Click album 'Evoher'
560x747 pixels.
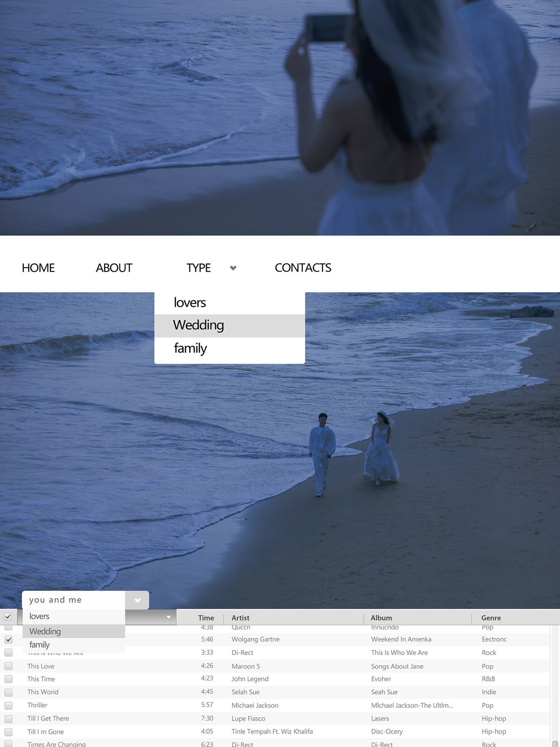(381, 679)
